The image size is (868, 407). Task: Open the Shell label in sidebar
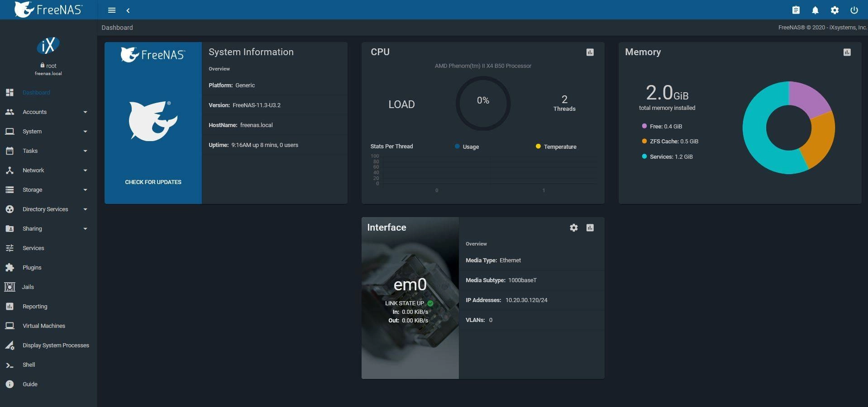click(29, 364)
